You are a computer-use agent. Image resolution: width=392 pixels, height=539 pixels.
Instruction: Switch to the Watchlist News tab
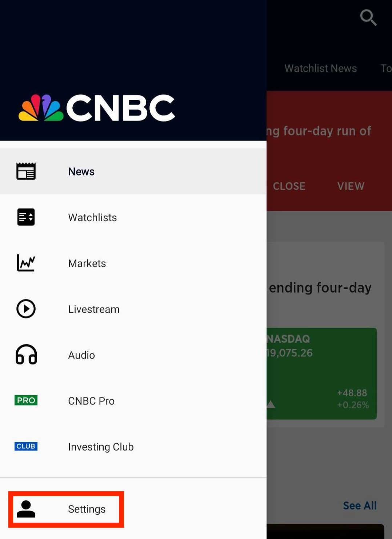tap(320, 68)
